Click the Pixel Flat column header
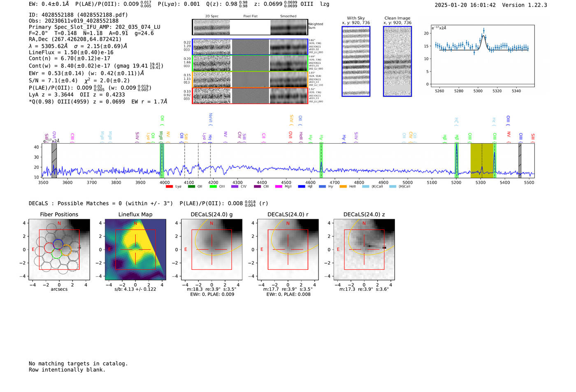The height and width of the screenshot is (392, 576). pos(250,16)
